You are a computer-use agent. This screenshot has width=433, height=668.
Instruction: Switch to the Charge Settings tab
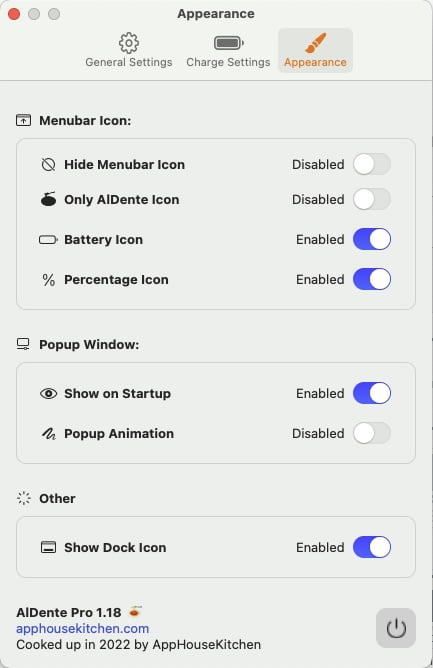click(x=228, y=50)
